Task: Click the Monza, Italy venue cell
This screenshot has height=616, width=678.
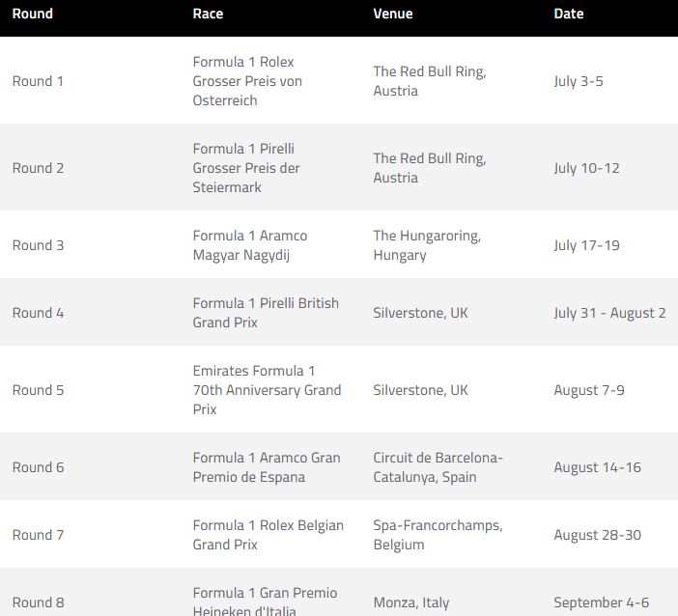Action: [x=411, y=602]
